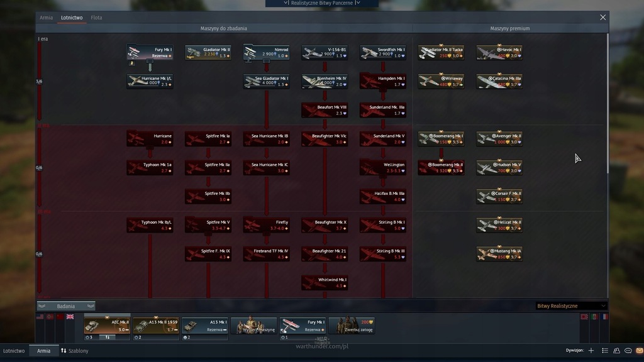Click the crew level badge under A13 Mk II 1939
The width and height of the screenshot is (644, 362).
pos(138,337)
